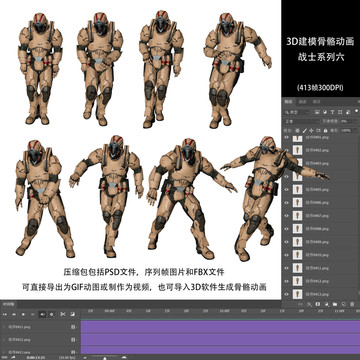Choose a timeline transition icon
Viewport: 360px width, 360px height.
[x=72, y=314]
